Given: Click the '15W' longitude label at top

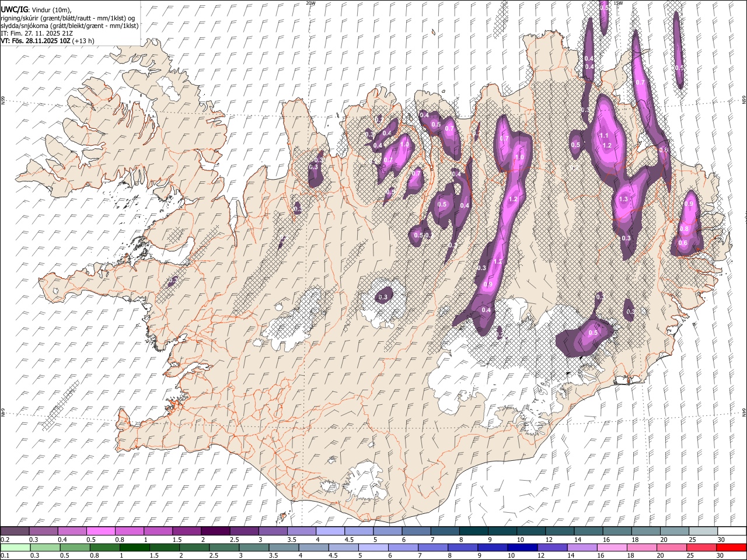Looking at the screenshot, I should point(617,3).
